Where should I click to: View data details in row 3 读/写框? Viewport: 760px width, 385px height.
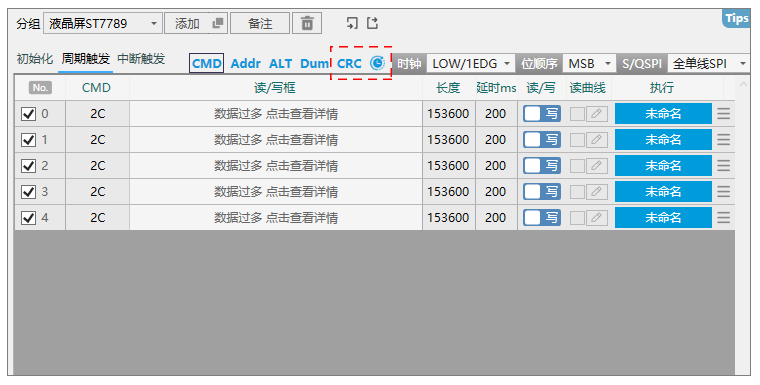tap(276, 192)
